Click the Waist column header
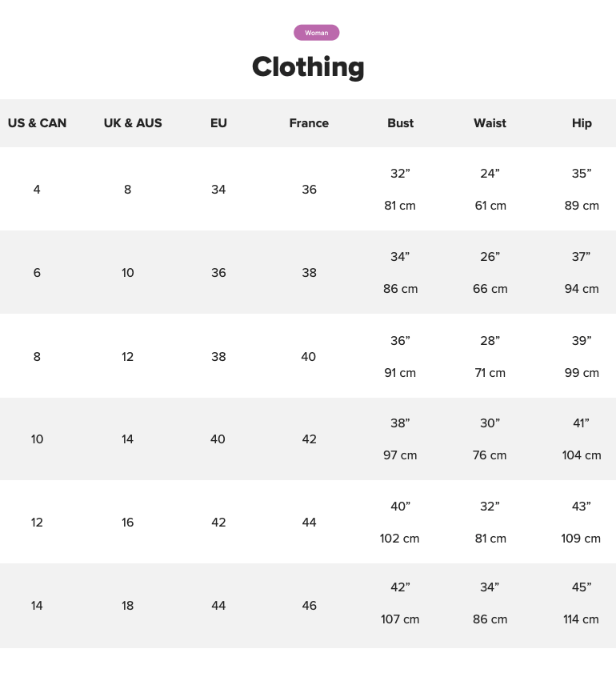The height and width of the screenshot is (689, 616). coord(490,123)
